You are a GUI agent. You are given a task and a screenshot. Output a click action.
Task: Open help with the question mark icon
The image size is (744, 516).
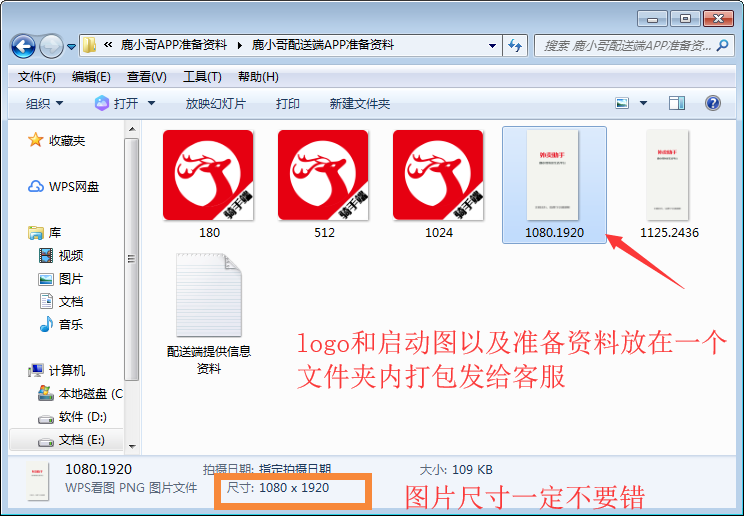tap(713, 103)
